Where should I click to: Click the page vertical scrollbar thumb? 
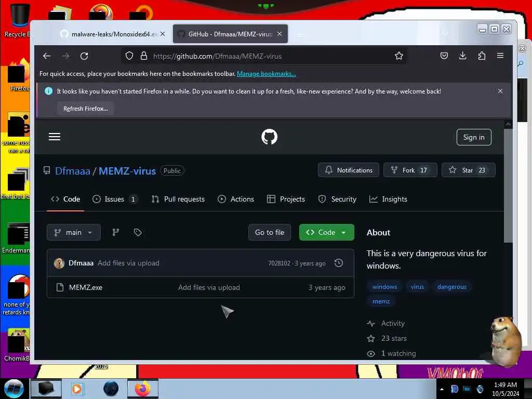click(508, 187)
